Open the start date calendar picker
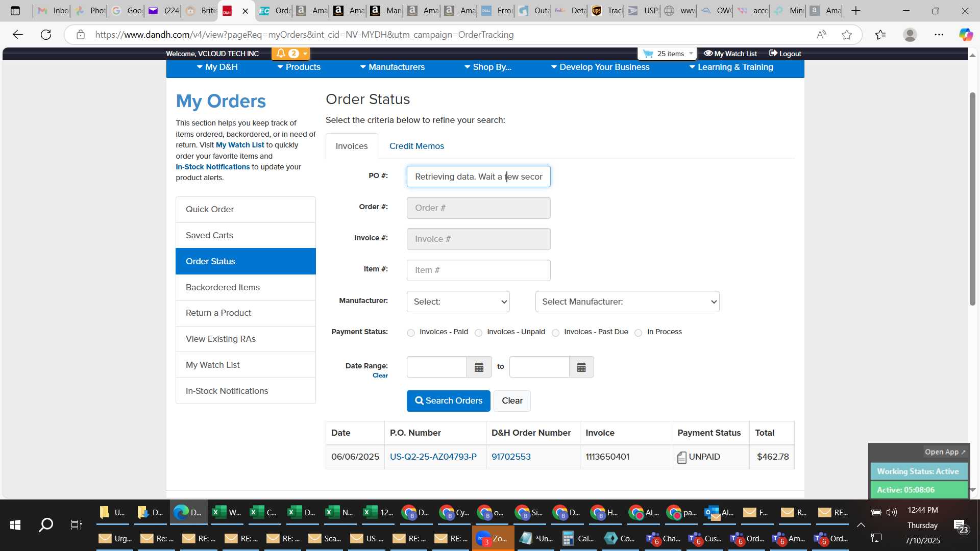 point(479,367)
